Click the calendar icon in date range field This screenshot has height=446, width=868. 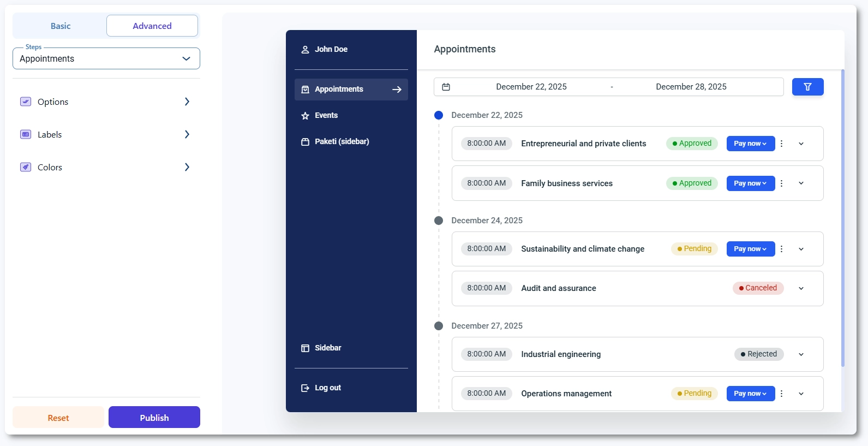446,87
